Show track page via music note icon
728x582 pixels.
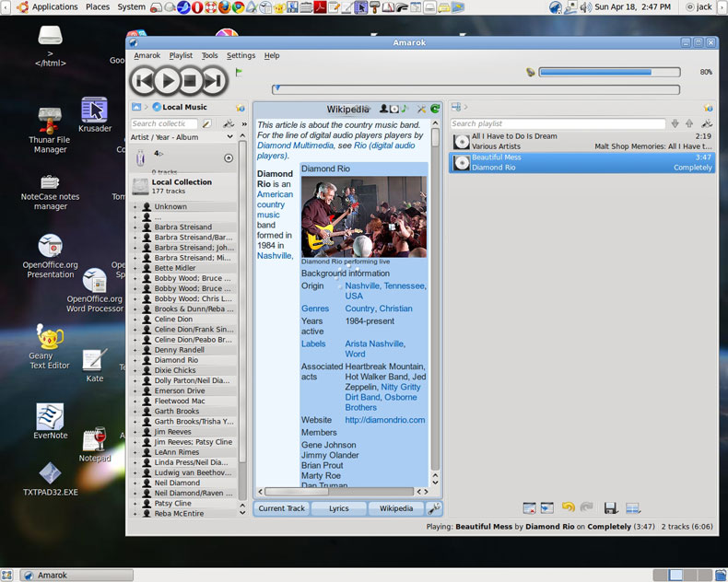[404, 109]
